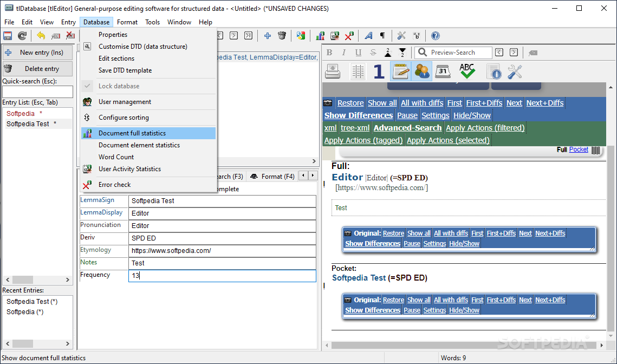Image resolution: width=617 pixels, height=364 pixels.
Task: Click the toolbar plus Add entry icon
Action: (268, 36)
